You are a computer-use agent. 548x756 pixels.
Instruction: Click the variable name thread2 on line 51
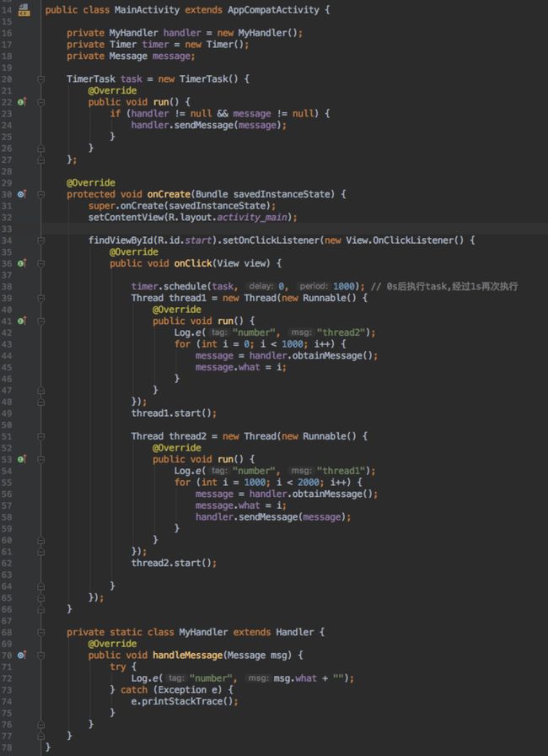[187, 436]
